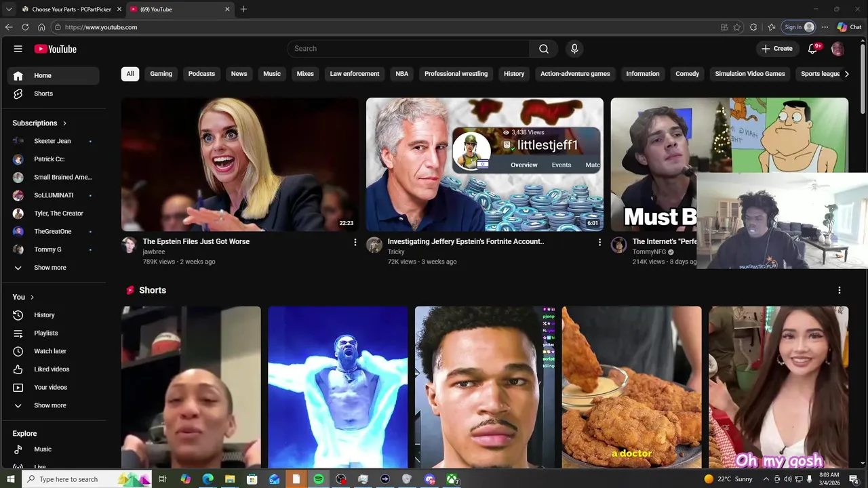Expand Subscriptions section chevron
Viewport: 868px width, 488px height.
65,123
